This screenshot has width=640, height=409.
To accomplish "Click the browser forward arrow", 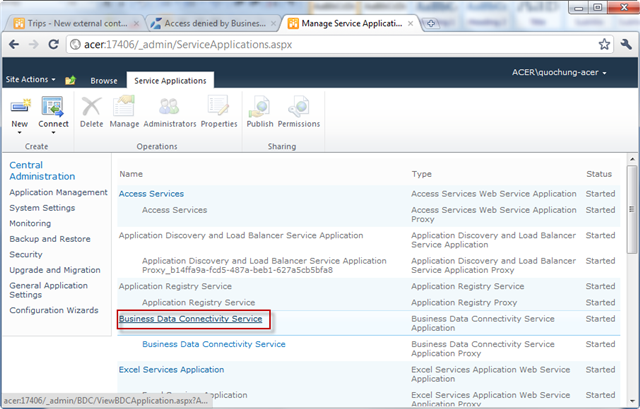I will pos(33,44).
